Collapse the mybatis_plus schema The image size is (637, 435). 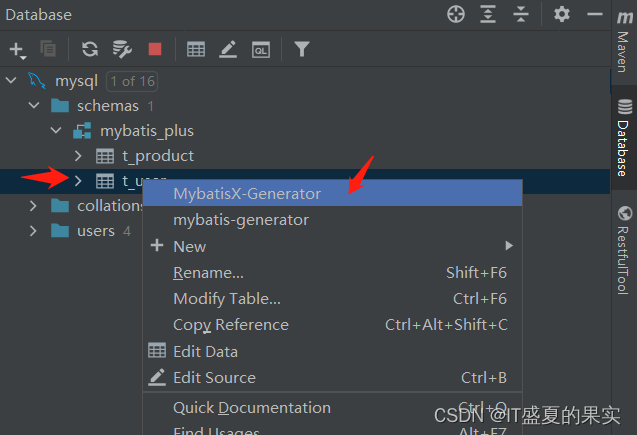coord(56,130)
